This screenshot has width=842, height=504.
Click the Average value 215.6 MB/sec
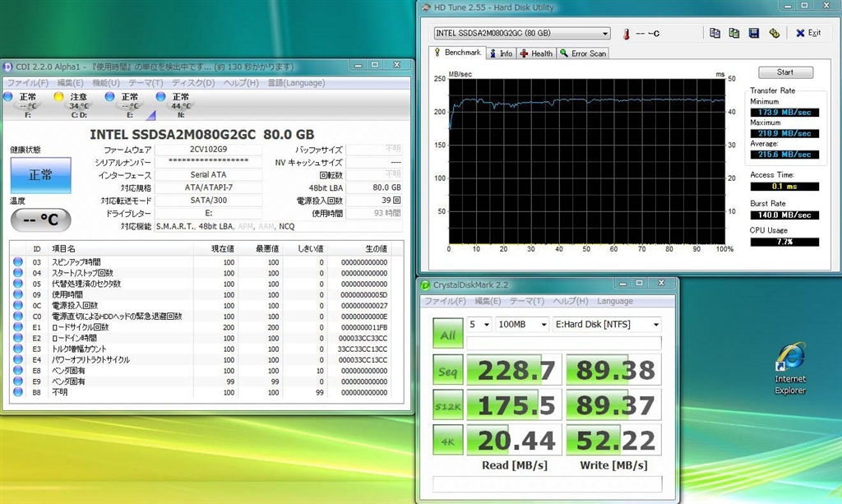[784, 155]
